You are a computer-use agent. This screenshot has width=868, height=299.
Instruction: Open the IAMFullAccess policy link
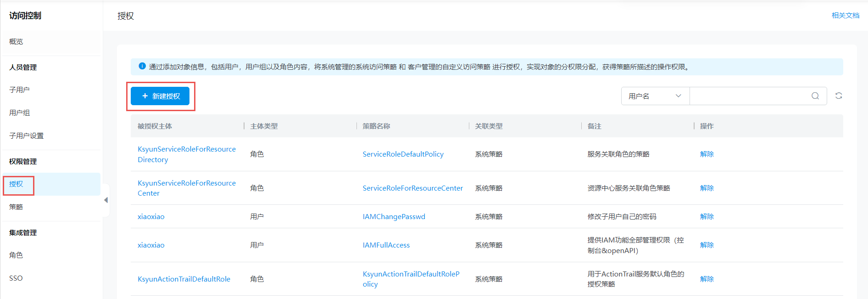coord(386,245)
